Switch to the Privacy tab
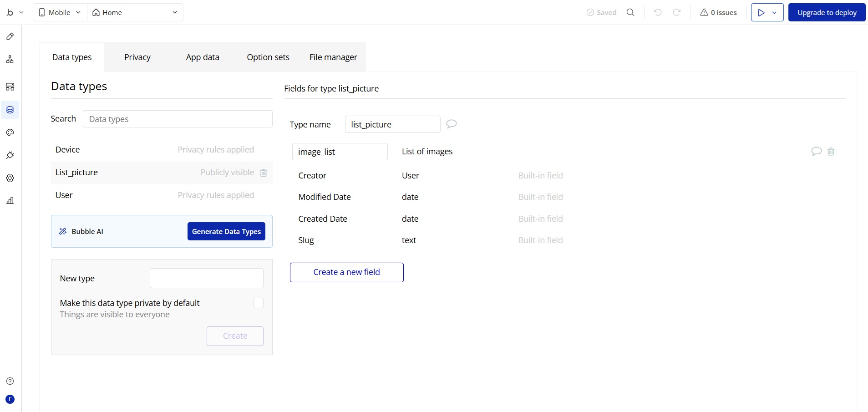This screenshot has width=868, height=412. point(137,57)
